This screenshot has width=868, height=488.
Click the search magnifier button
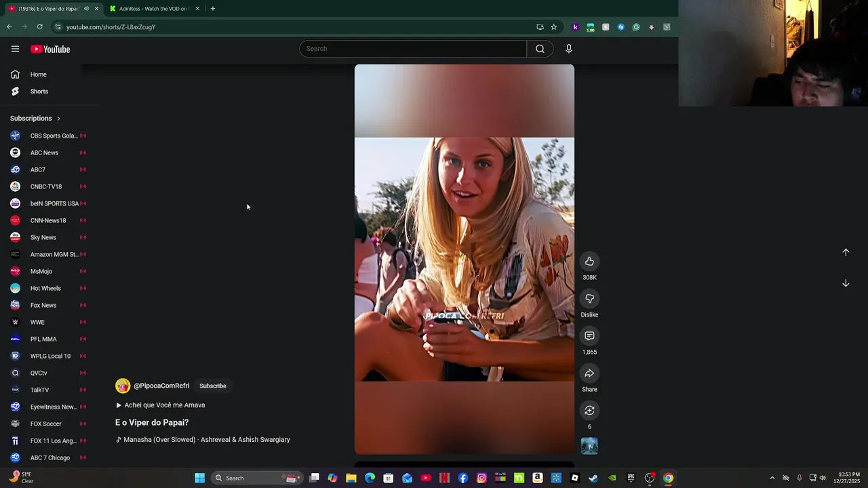[x=540, y=49]
